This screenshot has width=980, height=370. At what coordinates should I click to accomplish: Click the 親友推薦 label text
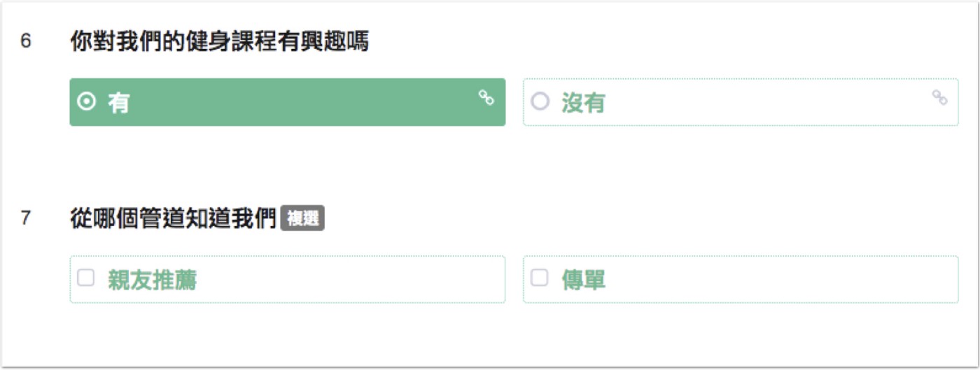coord(152,280)
